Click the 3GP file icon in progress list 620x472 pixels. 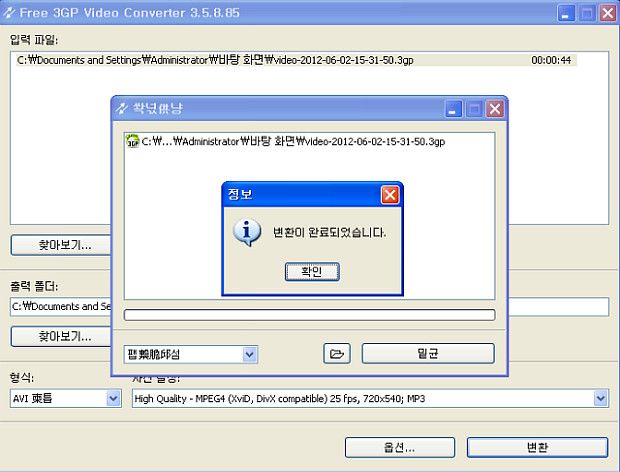click(x=132, y=141)
